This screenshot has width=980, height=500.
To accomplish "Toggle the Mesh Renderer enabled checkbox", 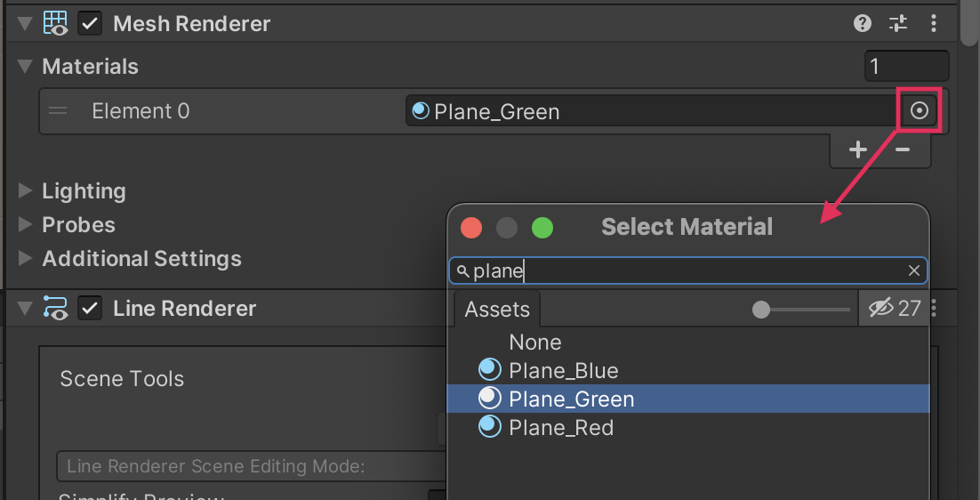I will [x=89, y=24].
